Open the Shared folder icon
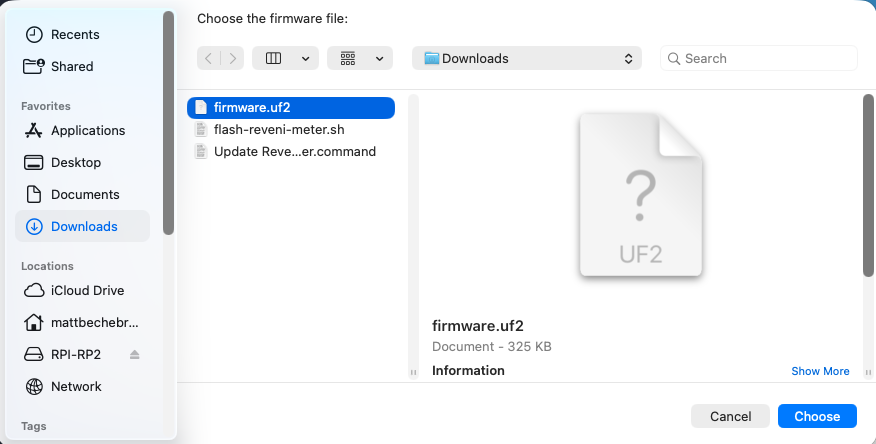This screenshot has height=444, width=876. click(34, 66)
